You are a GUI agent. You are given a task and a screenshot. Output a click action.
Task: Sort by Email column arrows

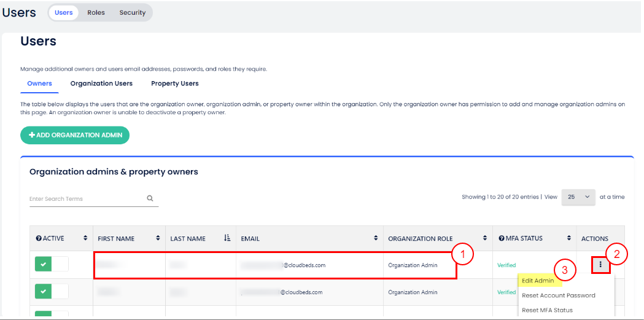[x=376, y=238]
